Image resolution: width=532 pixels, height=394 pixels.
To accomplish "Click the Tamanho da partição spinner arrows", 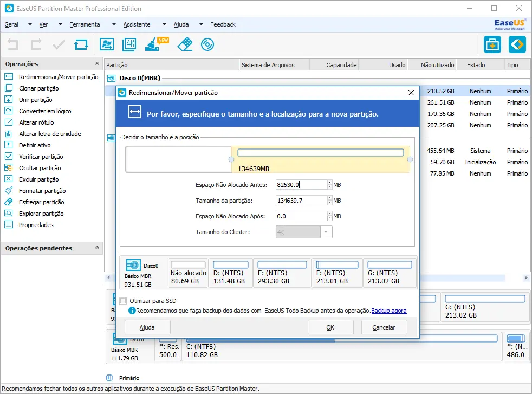I will pos(329,201).
